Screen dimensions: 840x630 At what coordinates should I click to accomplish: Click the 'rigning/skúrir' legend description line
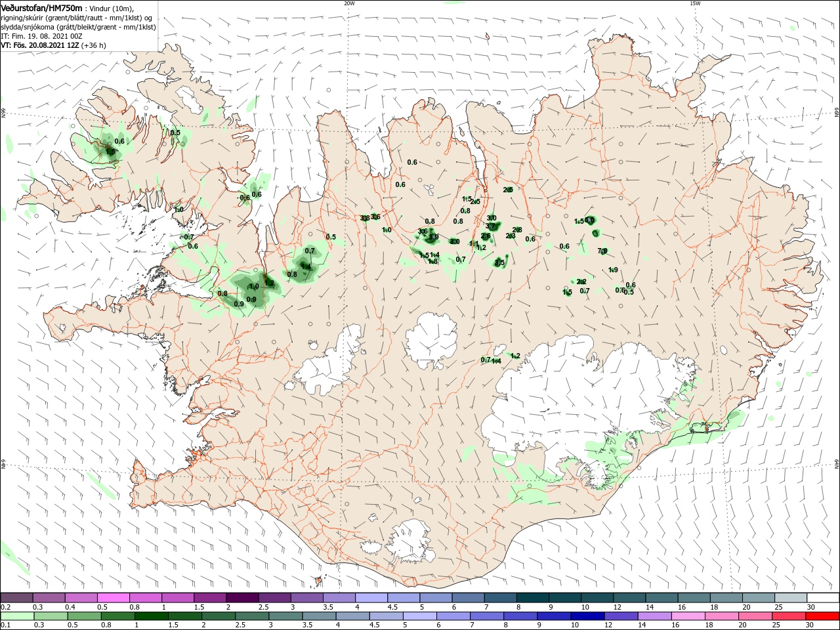[x=77, y=18]
